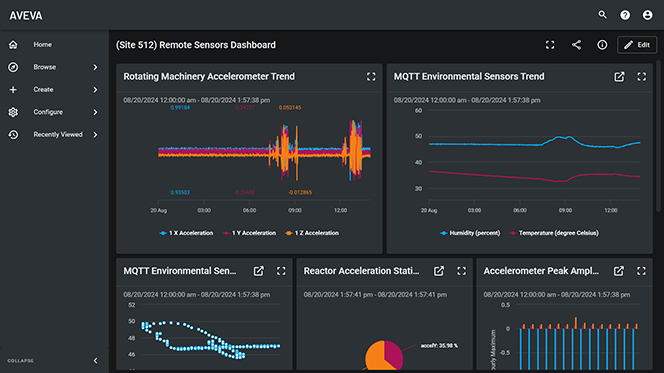This screenshot has height=373, width=664.
Task: Click the orange pie slice in Reactor chart
Action: 374,356
